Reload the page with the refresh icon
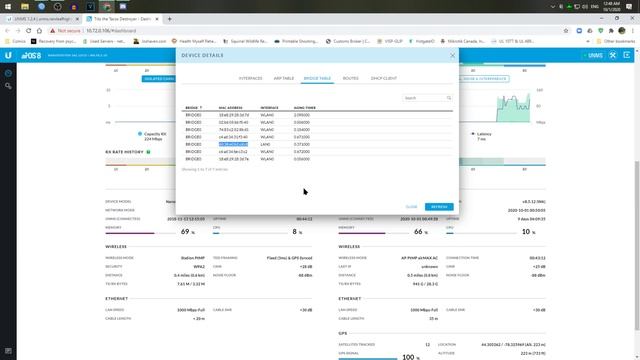640x360 pixels. pos(29,31)
